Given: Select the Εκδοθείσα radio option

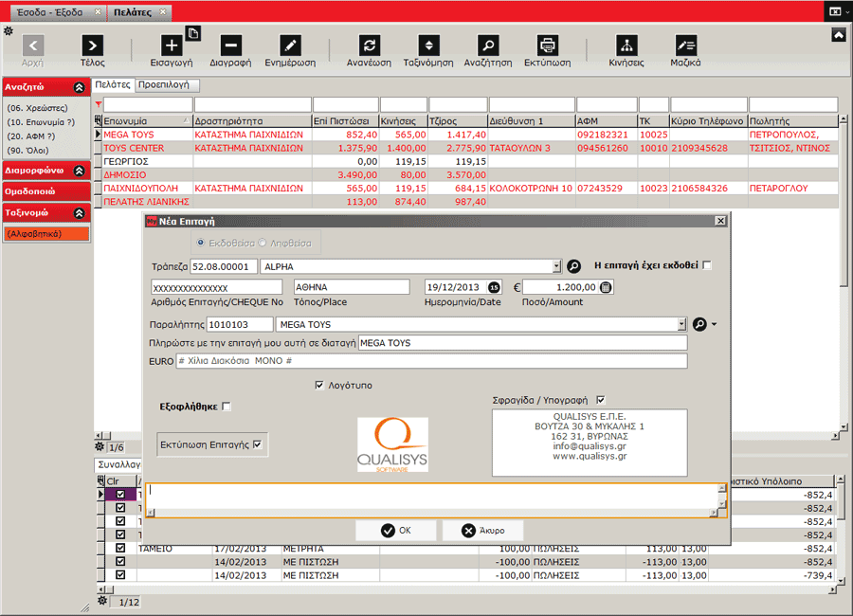Looking at the screenshot, I should point(201,243).
